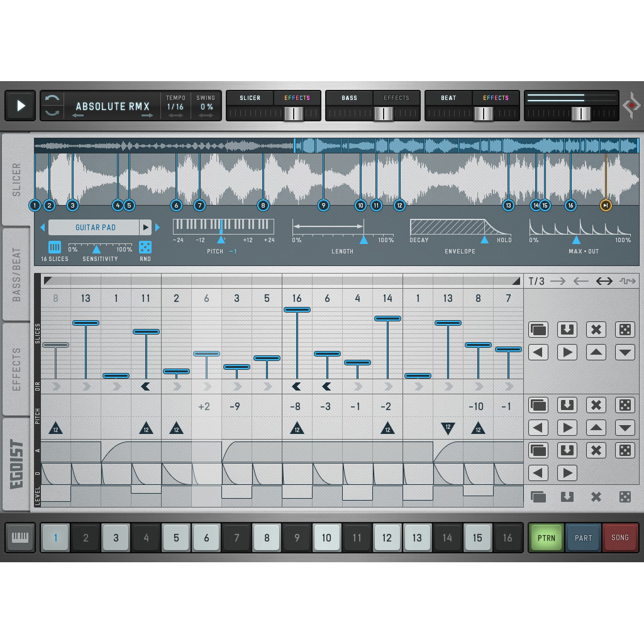Open the Guitar Pad sample dropdown
Image resolution: width=644 pixels, height=644 pixels.
[95, 228]
